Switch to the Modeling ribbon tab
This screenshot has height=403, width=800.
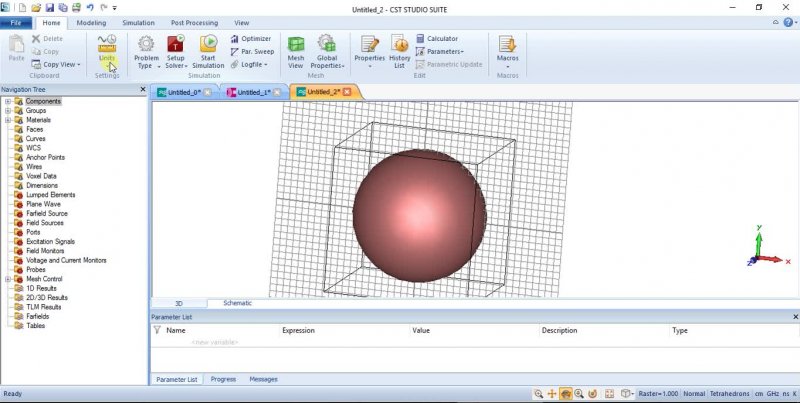(x=91, y=23)
